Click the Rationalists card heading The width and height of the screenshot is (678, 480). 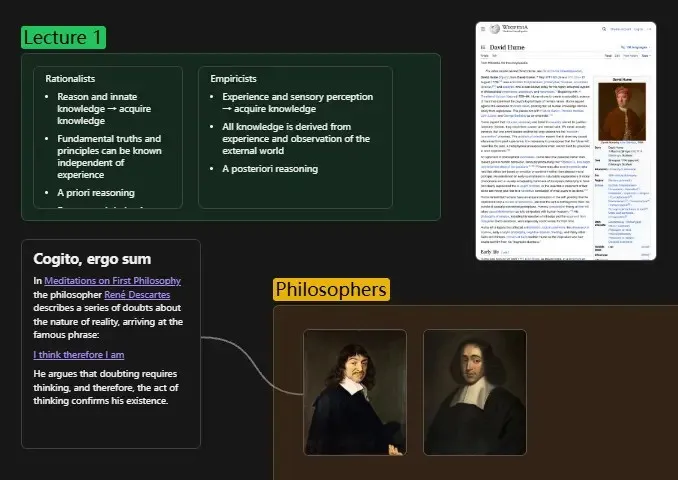[70, 79]
